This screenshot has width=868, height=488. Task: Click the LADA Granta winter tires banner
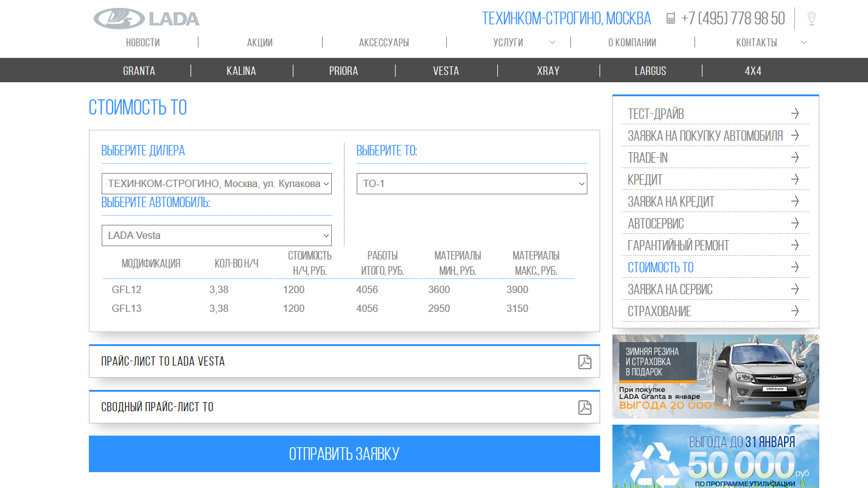point(715,376)
